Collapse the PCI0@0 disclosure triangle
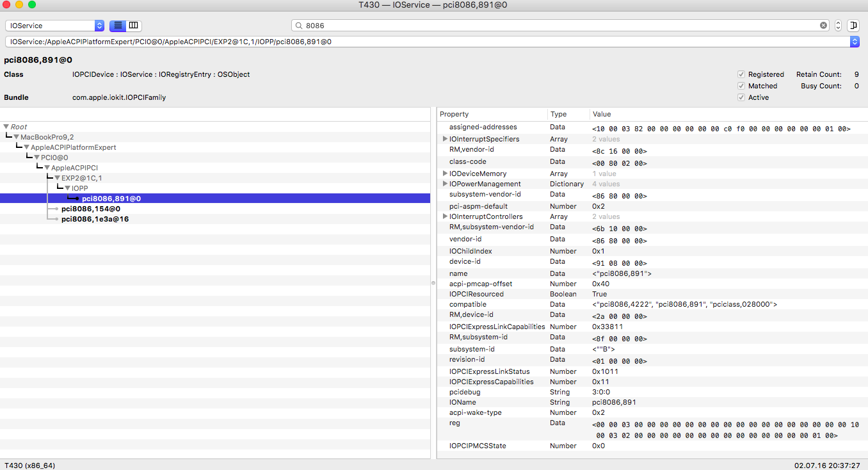The height and width of the screenshot is (470, 868). [x=37, y=158]
